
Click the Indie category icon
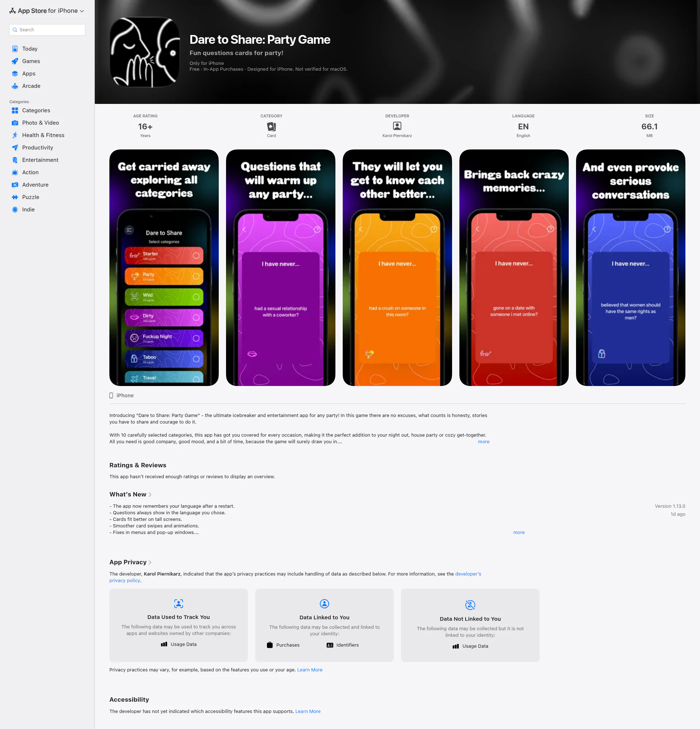[x=15, y=209]
